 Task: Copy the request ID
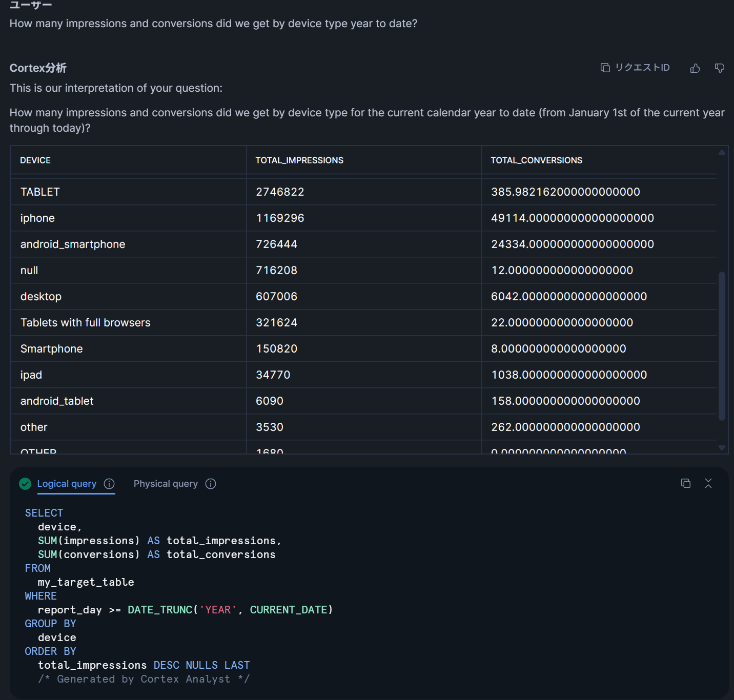click(635, 68)
